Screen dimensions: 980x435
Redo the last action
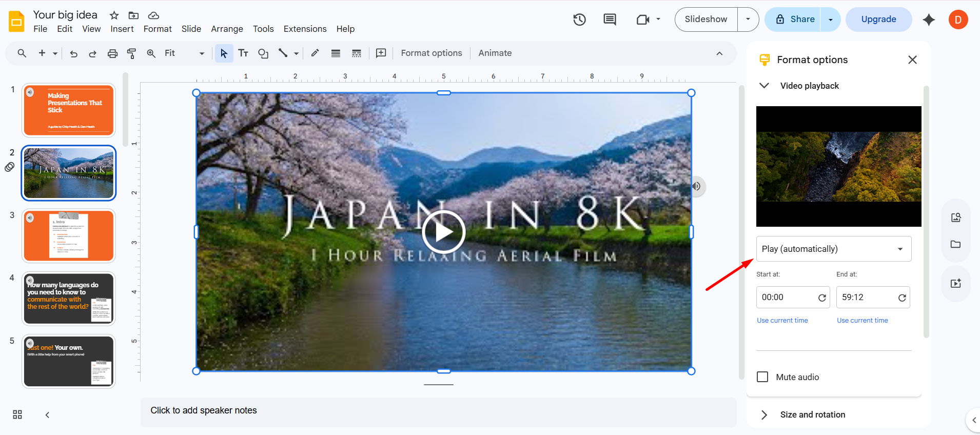pos(93,53)
